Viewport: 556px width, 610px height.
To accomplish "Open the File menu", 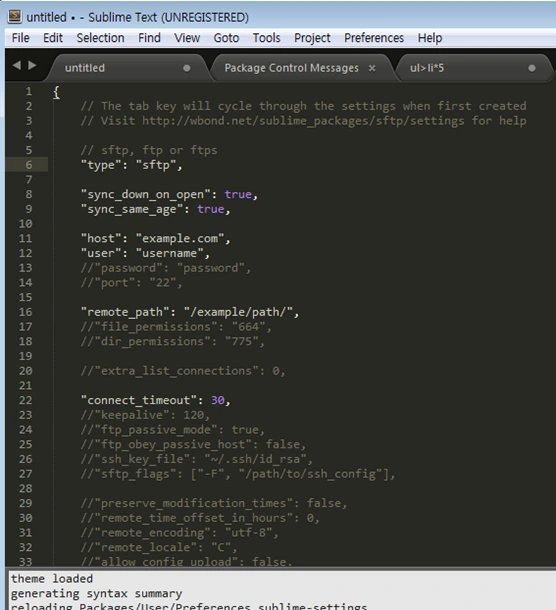I will [20, 38].
